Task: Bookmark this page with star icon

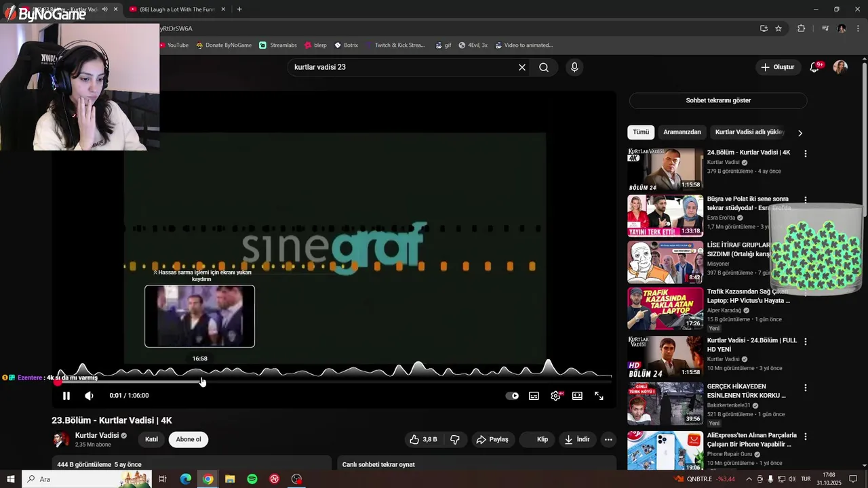Action: pyautogui.click(x=778, y=28)
